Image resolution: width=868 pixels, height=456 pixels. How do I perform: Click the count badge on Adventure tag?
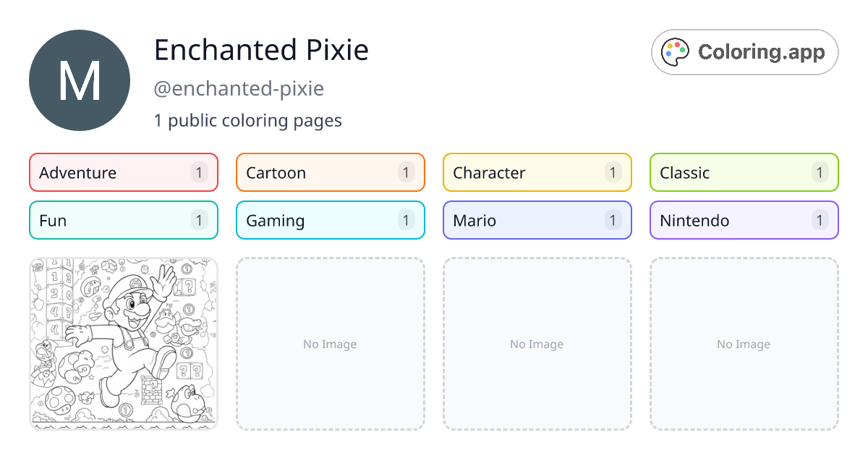(200, 172)
